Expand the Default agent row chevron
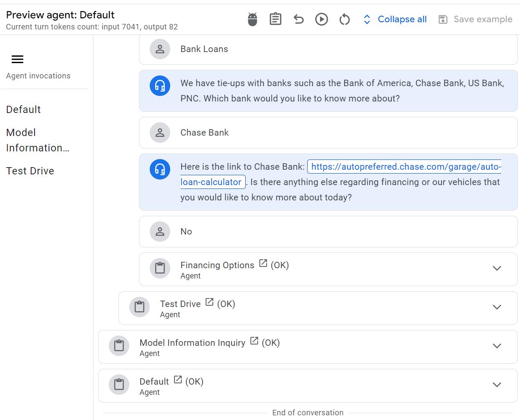The height and width of the screenshot is (420, 520). pos(497,385)
